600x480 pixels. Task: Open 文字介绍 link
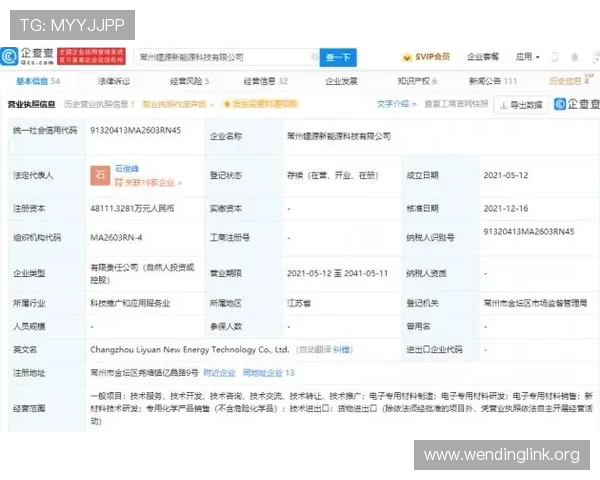[396, 104]
